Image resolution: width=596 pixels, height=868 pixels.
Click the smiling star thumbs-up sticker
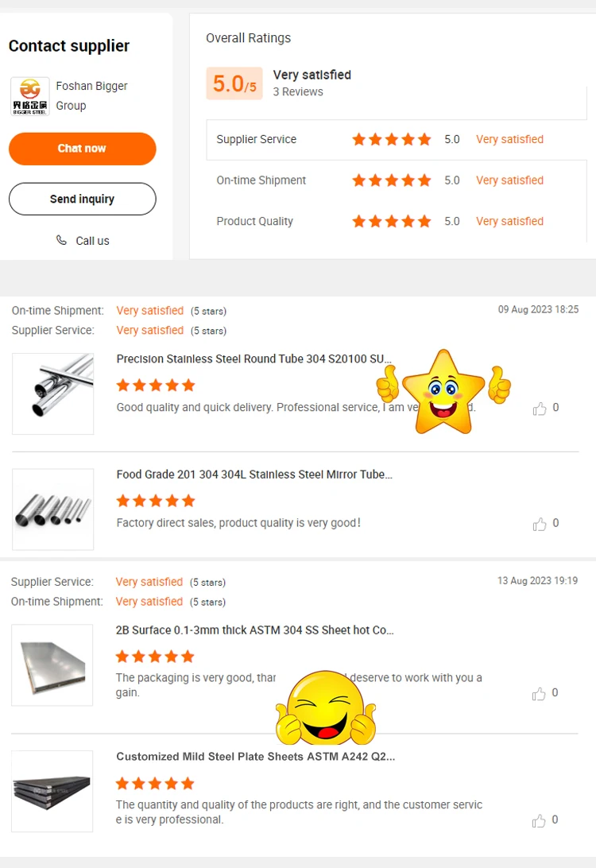443,392
